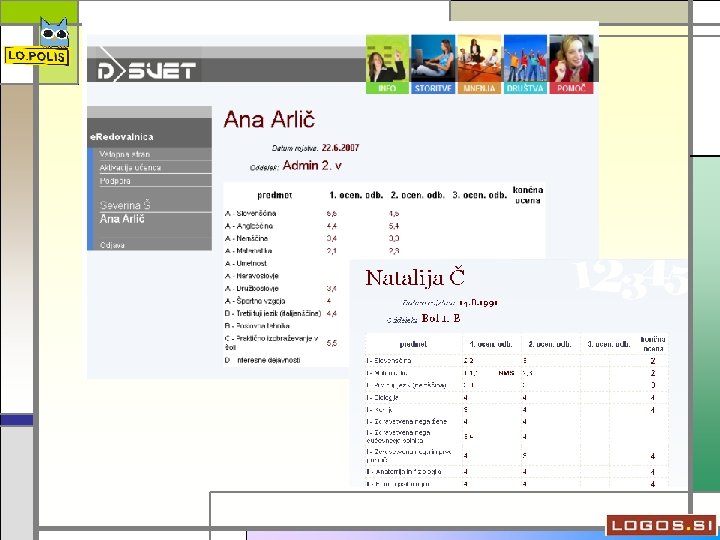Click the LOGOS.SI logo

pyautogui.click(x=661, y=525)
